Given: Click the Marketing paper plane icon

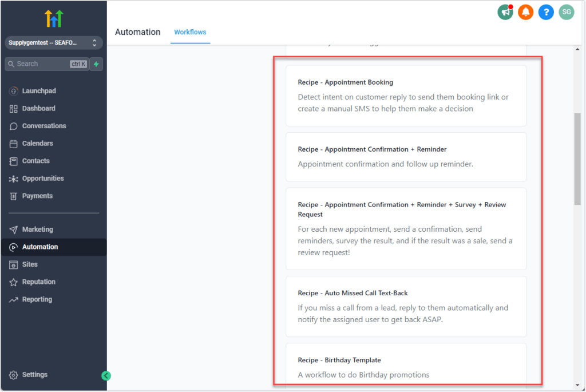Looking at the screenshot, I should [x=14, y=229].
